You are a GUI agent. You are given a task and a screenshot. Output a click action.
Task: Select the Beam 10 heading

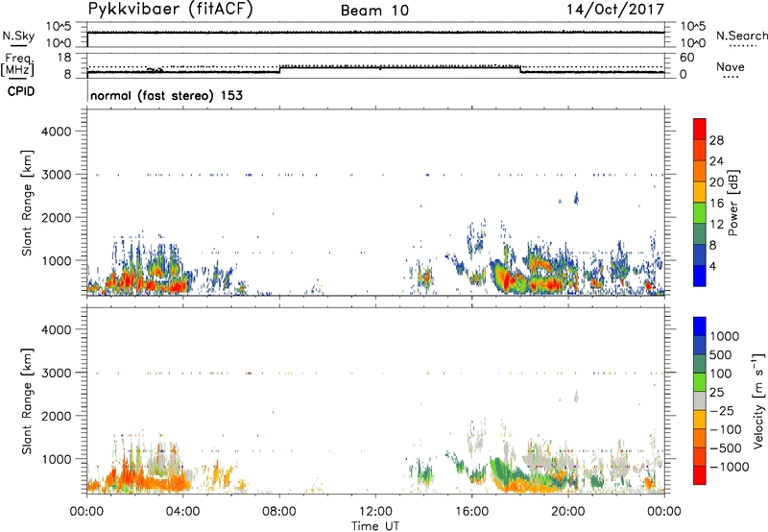pos(374,11)
